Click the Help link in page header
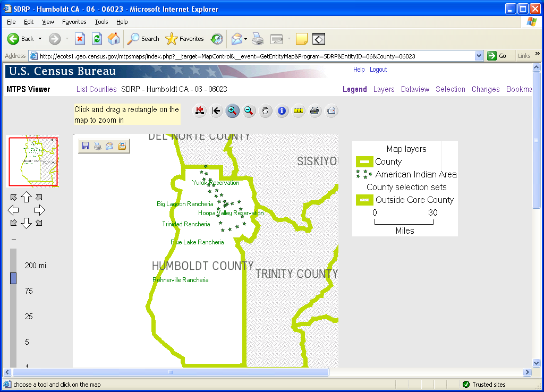Image resolution: width=544 pixels, height=392 pixels. (359, 70)
